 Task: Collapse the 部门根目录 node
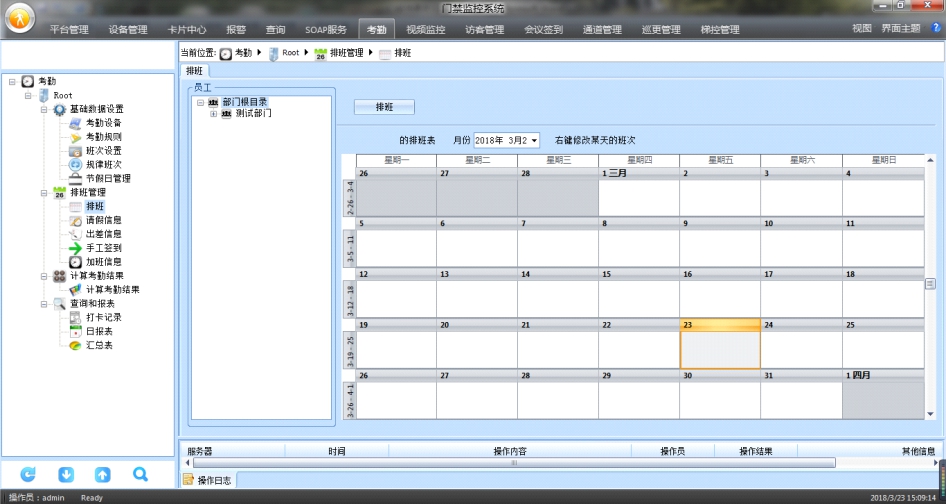click(x=200, y=103)
